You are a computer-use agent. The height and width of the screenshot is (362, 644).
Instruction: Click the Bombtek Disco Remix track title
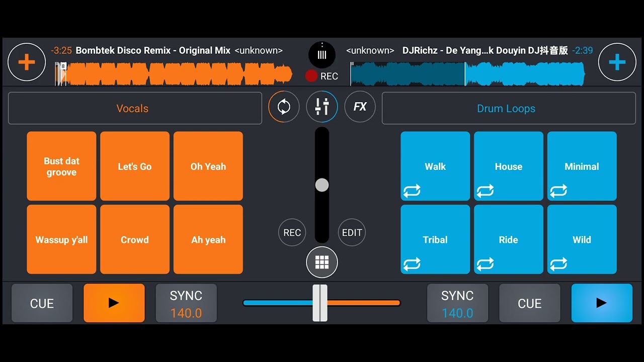point(153,50)
